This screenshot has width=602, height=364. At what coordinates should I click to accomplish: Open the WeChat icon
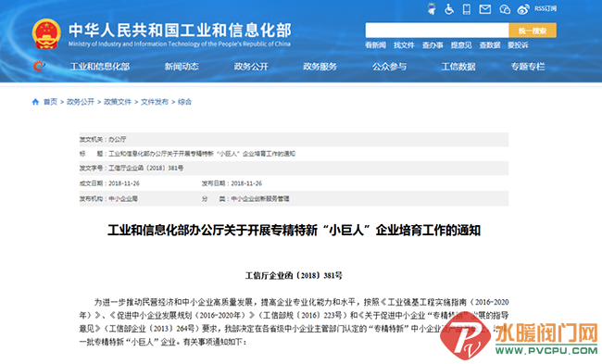(x=505, y=9)
